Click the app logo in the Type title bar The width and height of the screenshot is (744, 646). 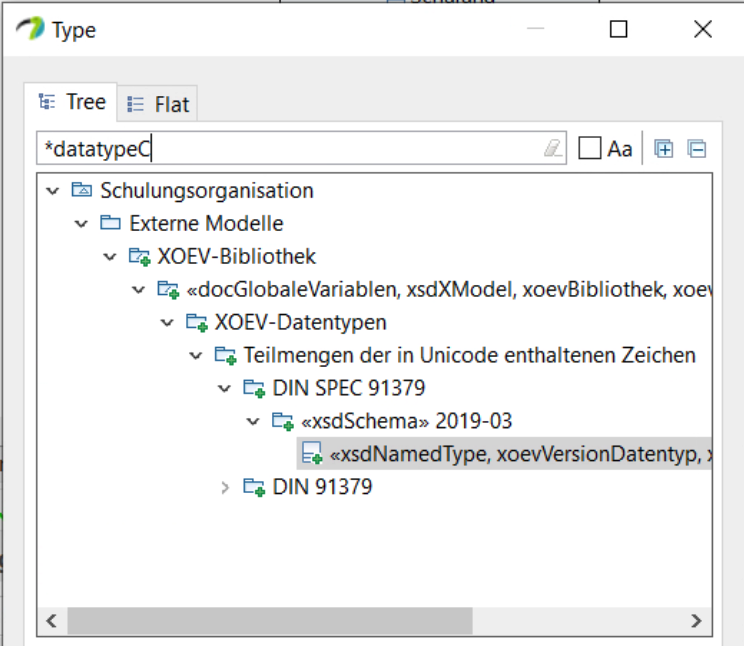point(30,28)
